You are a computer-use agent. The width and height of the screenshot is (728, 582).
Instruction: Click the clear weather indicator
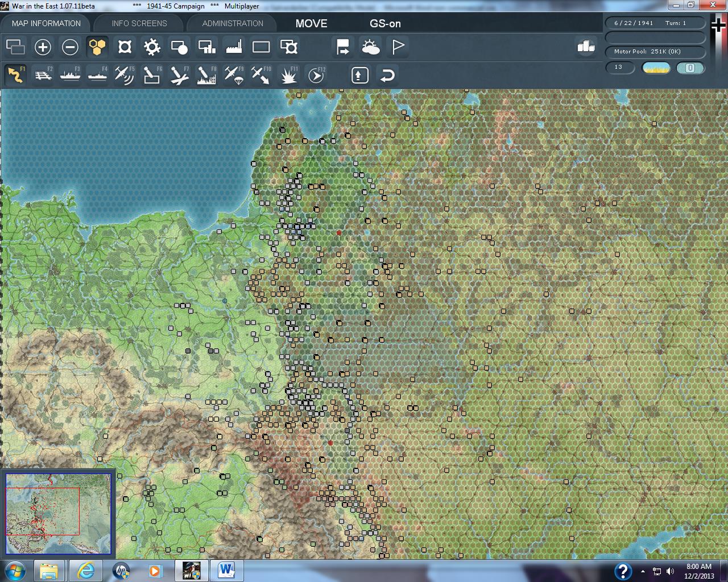click(x=656, y=68)
